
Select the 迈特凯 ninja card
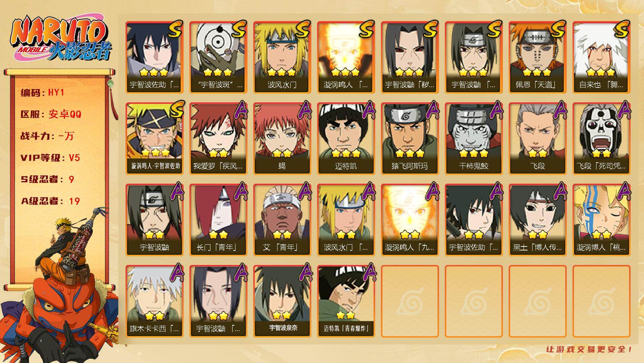click(x=346, y=139)
